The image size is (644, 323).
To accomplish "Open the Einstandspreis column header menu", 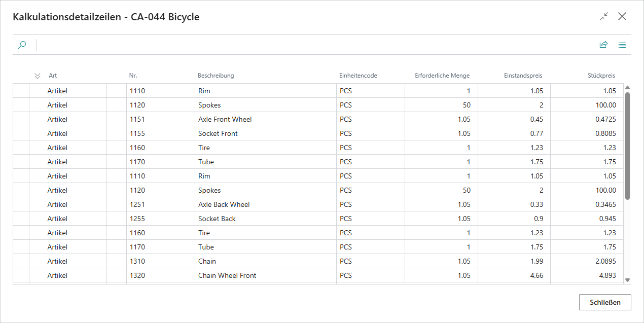I will 523,76.
